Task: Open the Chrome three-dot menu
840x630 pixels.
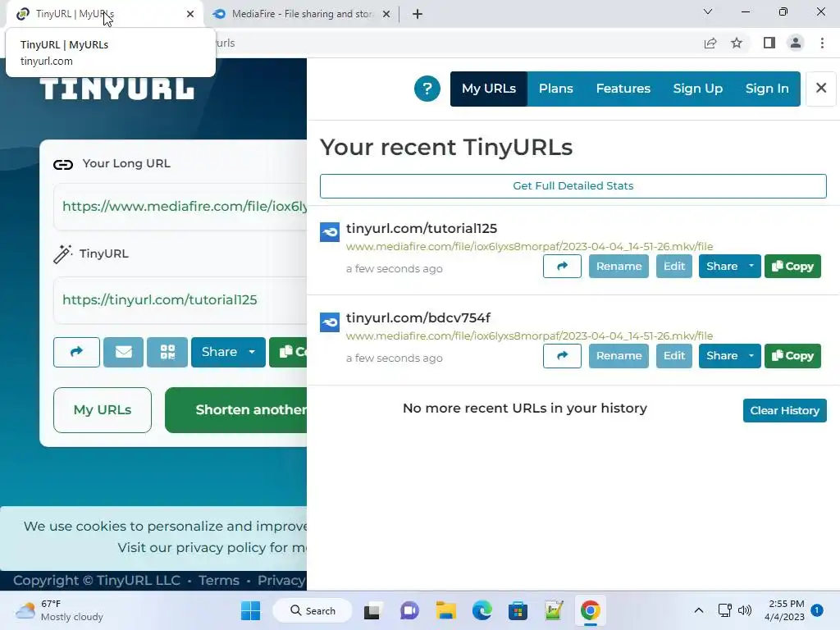Action: (x=822, y=43)
